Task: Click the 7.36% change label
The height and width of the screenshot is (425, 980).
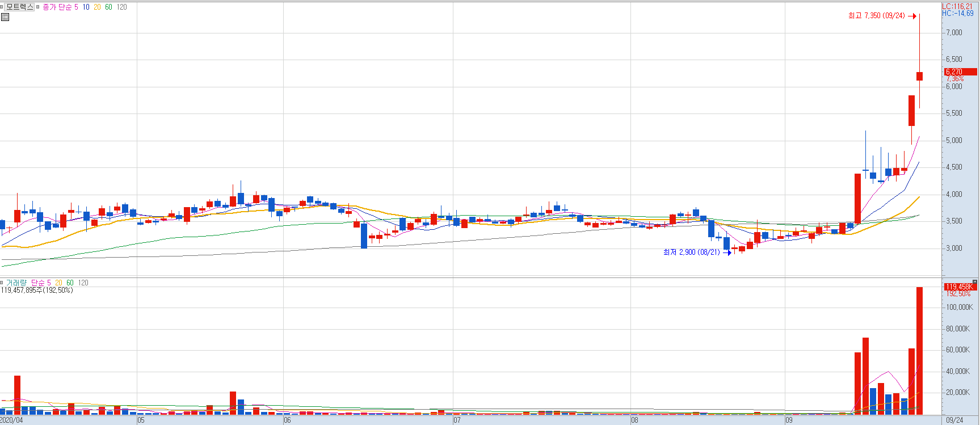Action: pyautogui.click(x=954, y=79)
